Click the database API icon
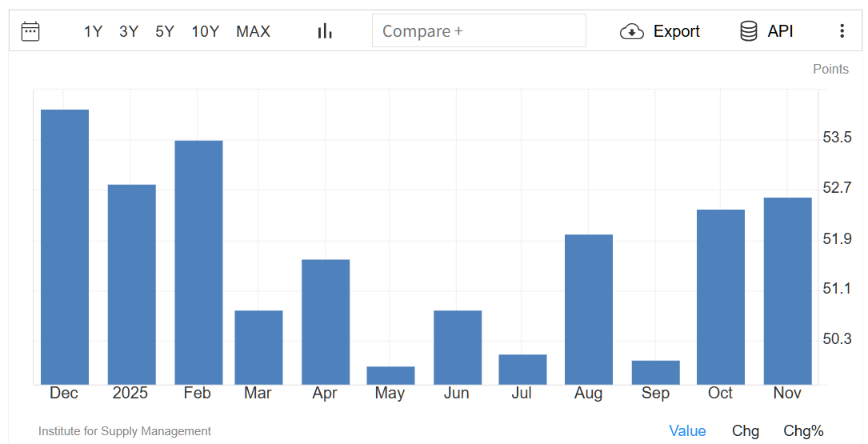Screen dimensions: 868x444 click(749, 31)
